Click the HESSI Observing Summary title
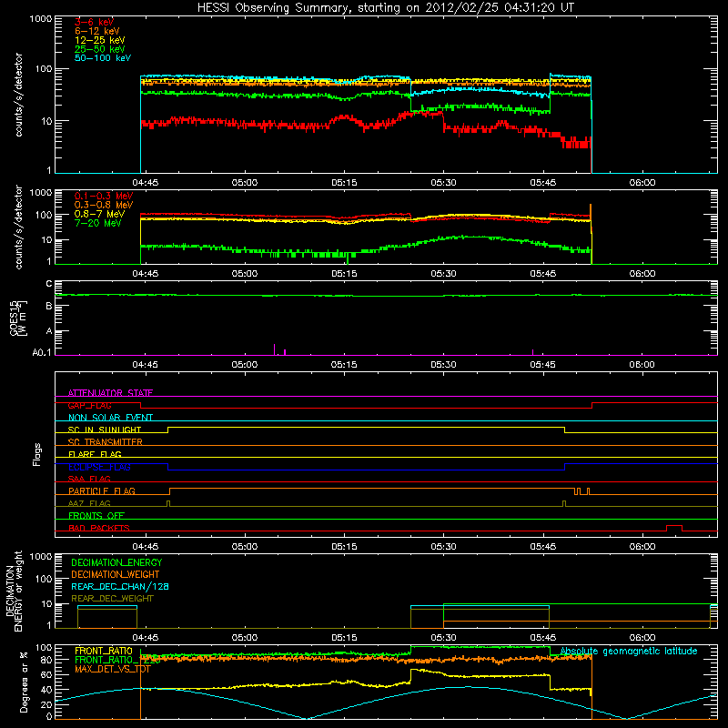 tap(386, 7)
